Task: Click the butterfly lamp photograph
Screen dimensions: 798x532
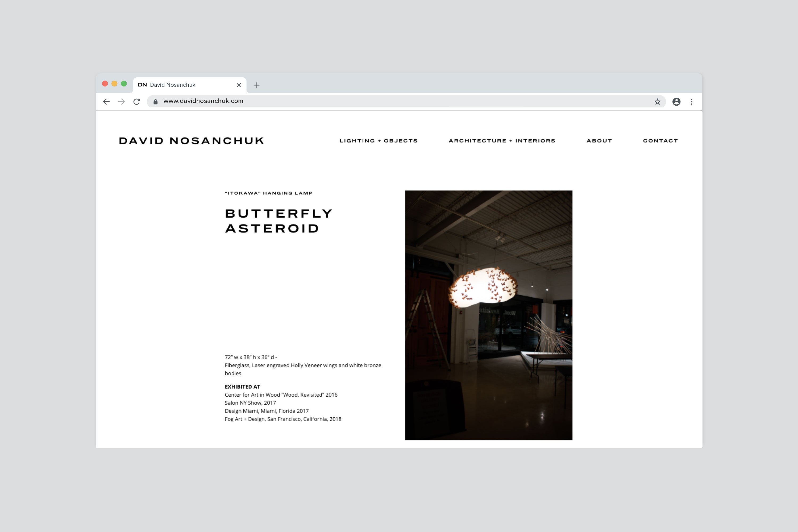Action: (x=489, y=315)
